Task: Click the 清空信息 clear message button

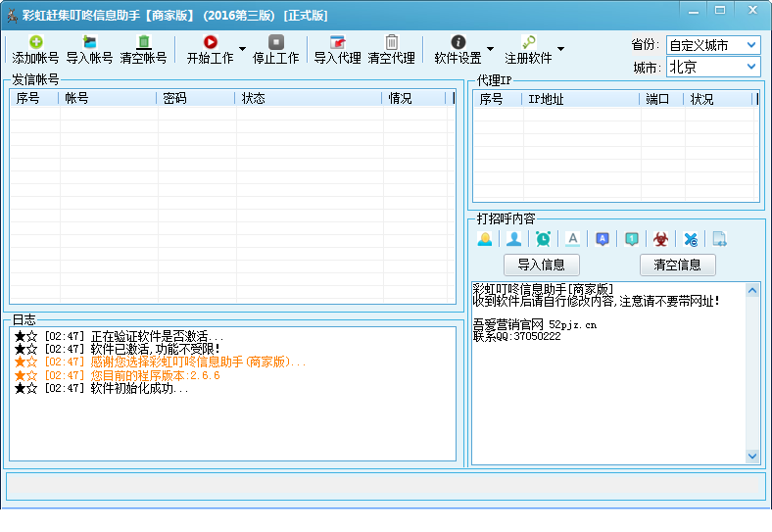Action: click(x=678, y=265)
